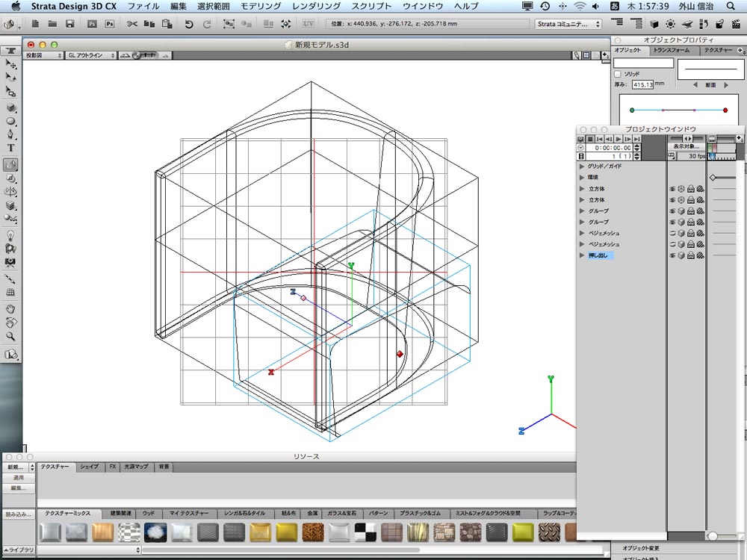Click the ライブラリ button
This screenshot has height=560, width=747.
(x=19, y=550)
